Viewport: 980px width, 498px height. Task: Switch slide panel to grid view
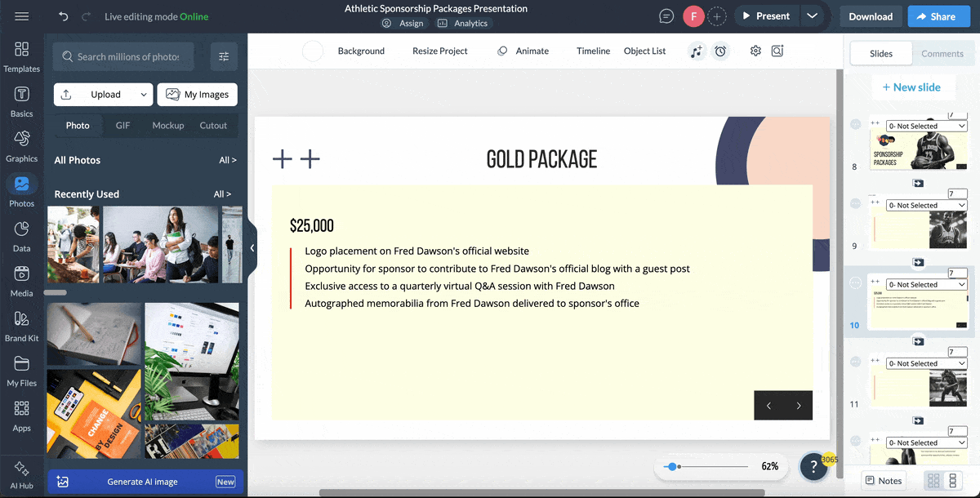pos(932,481)
